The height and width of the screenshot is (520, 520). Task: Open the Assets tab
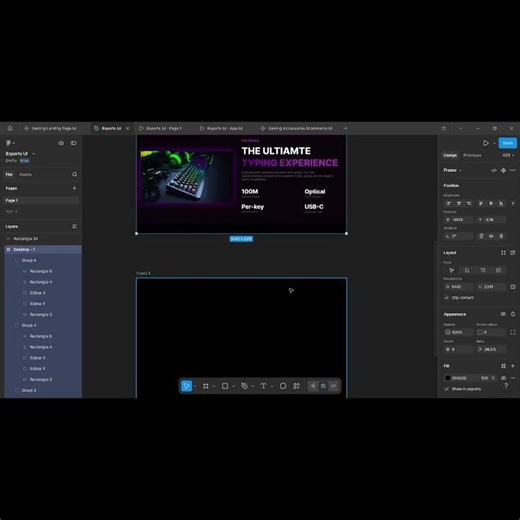click(25, 174)
